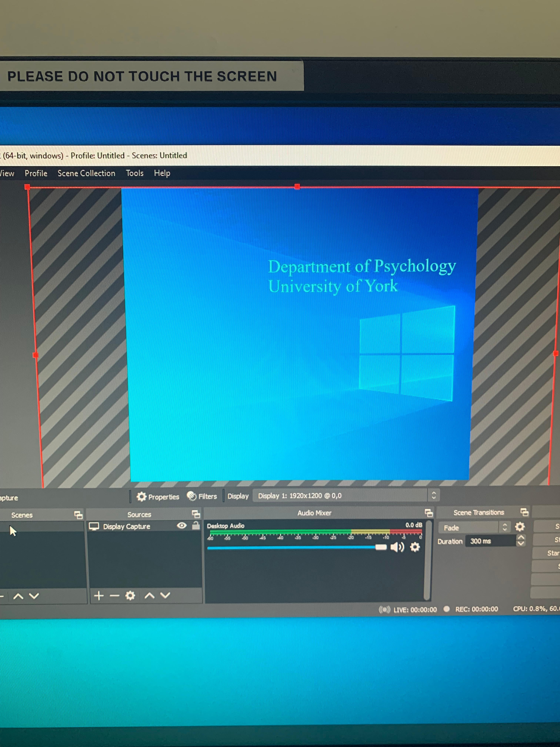This screenshot has height=747, width=560.
Task: Pop out the Audio Mixer dock
Action: [x=429, y=513]
